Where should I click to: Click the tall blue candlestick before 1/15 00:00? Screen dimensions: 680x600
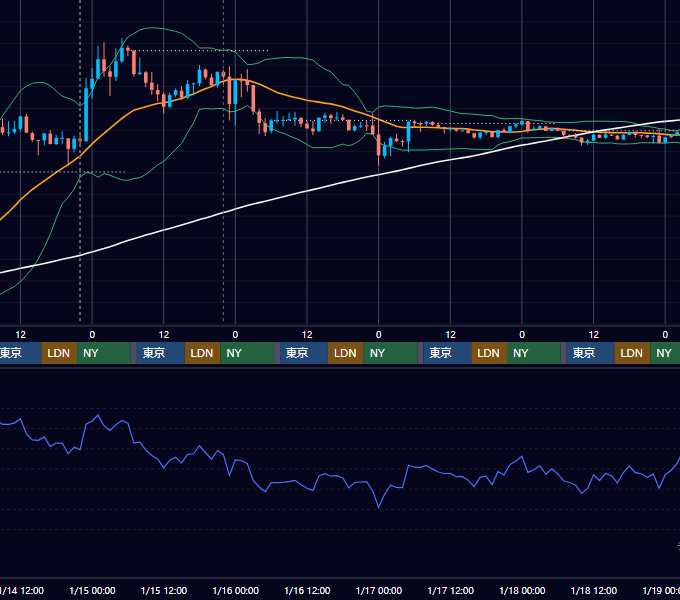coord(86,114)
